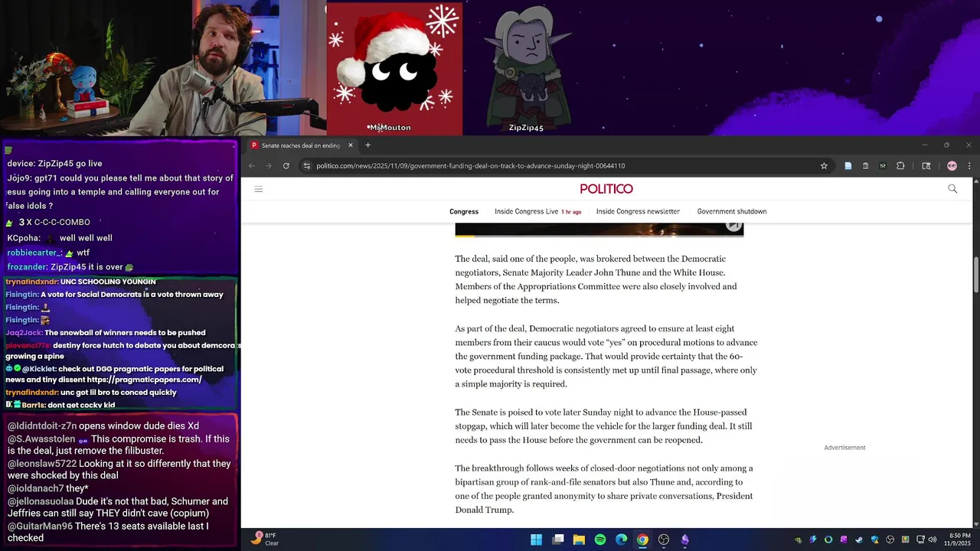The image size is (980, 551).
Task: Go to the POLITICO home logo
Action: (606, 189)
